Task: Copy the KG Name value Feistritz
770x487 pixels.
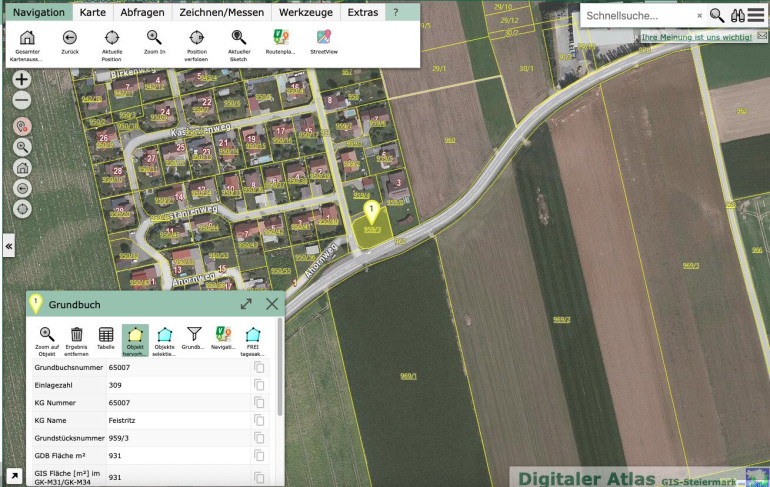Action: (259, 418)
